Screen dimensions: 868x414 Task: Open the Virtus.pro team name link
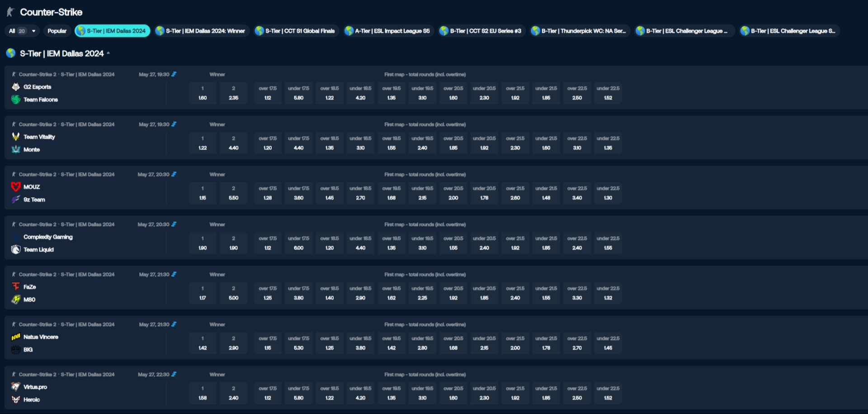(35, 387)
